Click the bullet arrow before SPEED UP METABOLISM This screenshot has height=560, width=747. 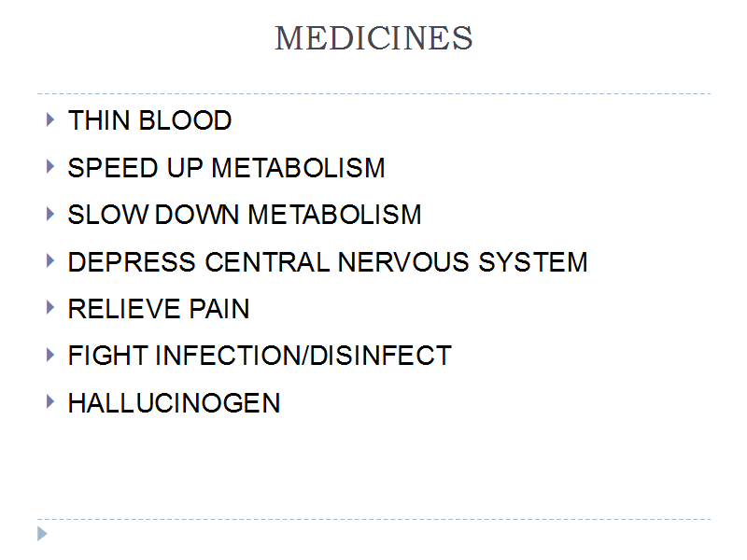(x=50, y=167)
